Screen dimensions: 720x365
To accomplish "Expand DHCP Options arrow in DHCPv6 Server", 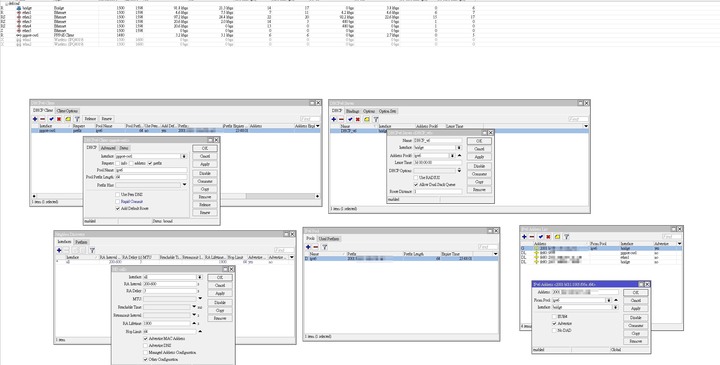I will pos(459,170).
